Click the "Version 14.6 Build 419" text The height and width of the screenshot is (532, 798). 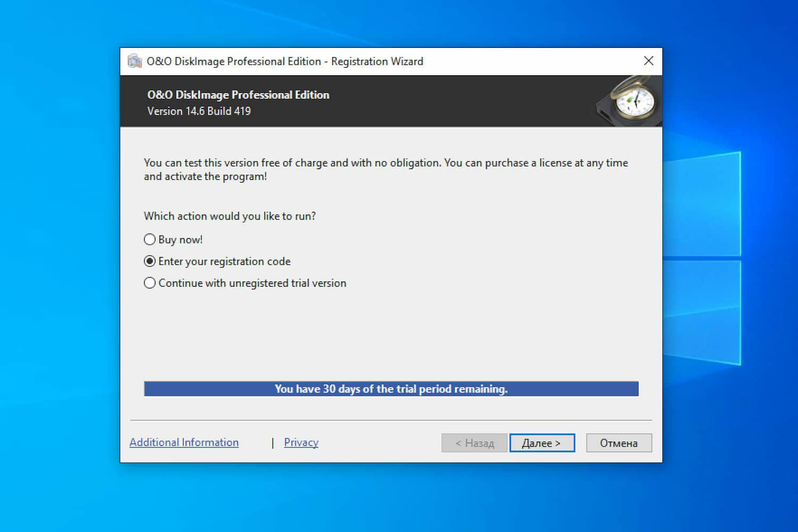pyautogui.click(x=199, y=111)
